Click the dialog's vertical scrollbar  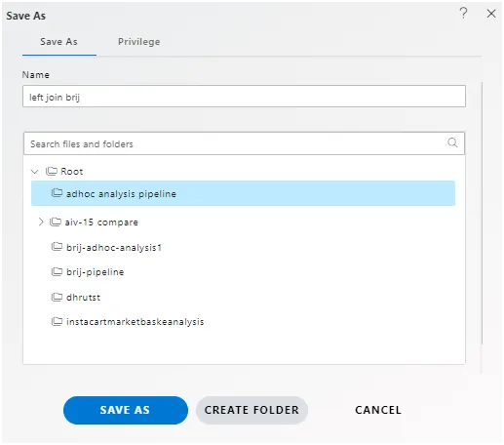point(482,213)
